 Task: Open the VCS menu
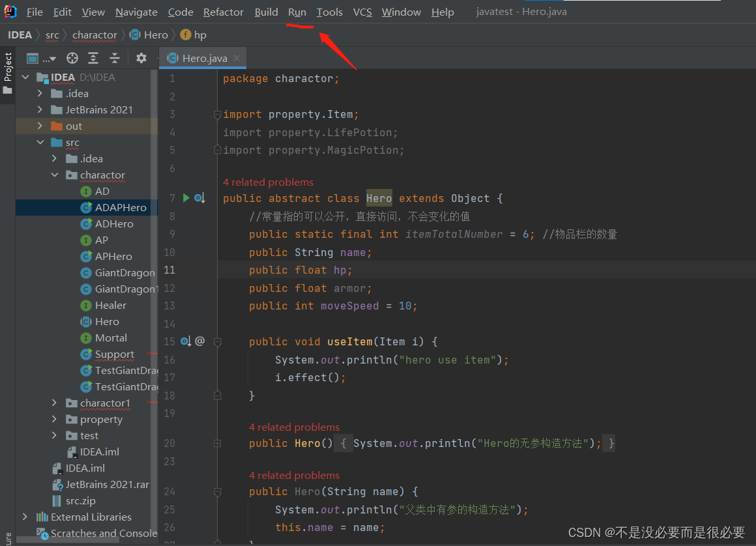point(362,12)
